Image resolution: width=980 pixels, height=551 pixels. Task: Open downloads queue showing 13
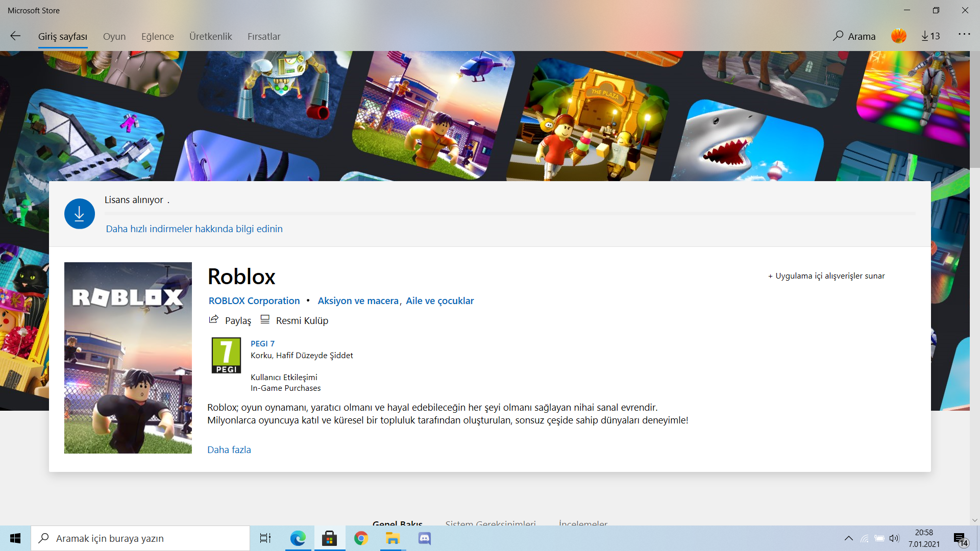(x=930, y=36)
